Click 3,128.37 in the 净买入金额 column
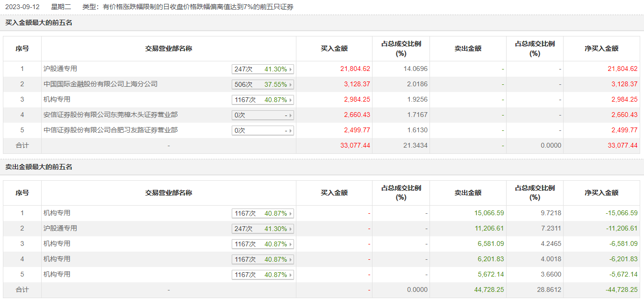This screenshot has width=644, height=301. [624, 84]
